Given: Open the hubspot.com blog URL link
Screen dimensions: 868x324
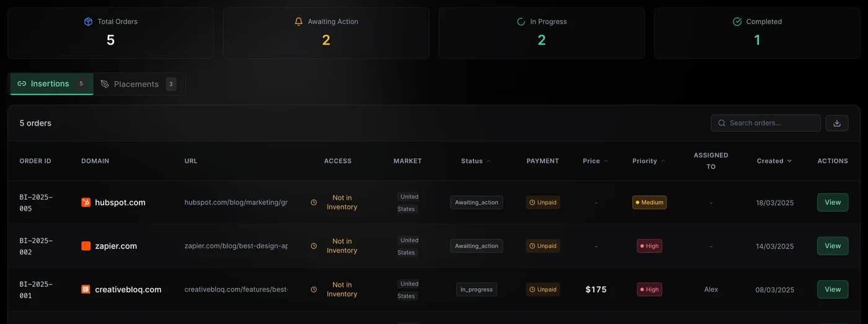Looking at the screenshot, I should coord(236,203).
